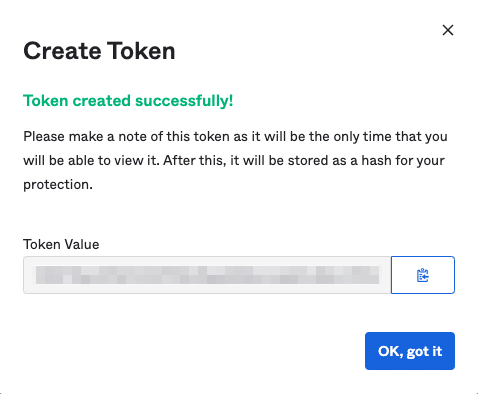Click the Token created successfully message
478x394 pixels.
coord(128,101)
